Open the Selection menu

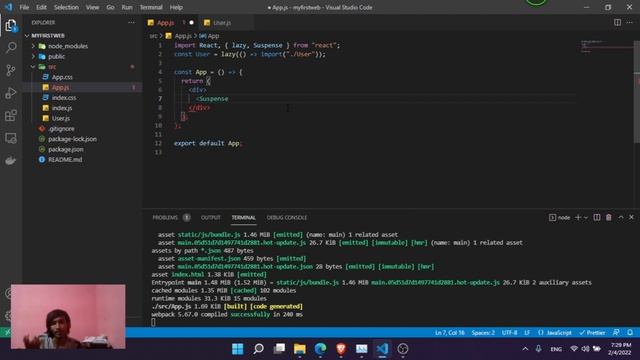66,7
